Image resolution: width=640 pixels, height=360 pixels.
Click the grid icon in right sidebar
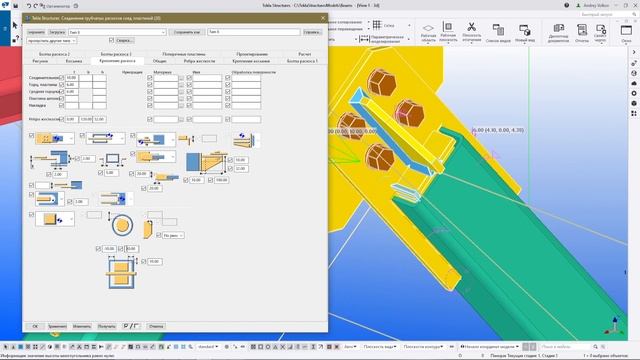634,113
